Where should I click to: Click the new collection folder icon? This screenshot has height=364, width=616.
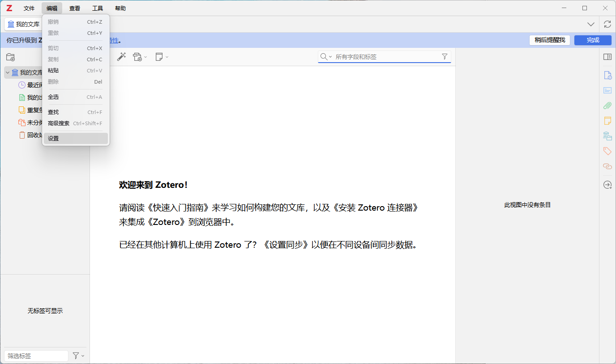10,57
